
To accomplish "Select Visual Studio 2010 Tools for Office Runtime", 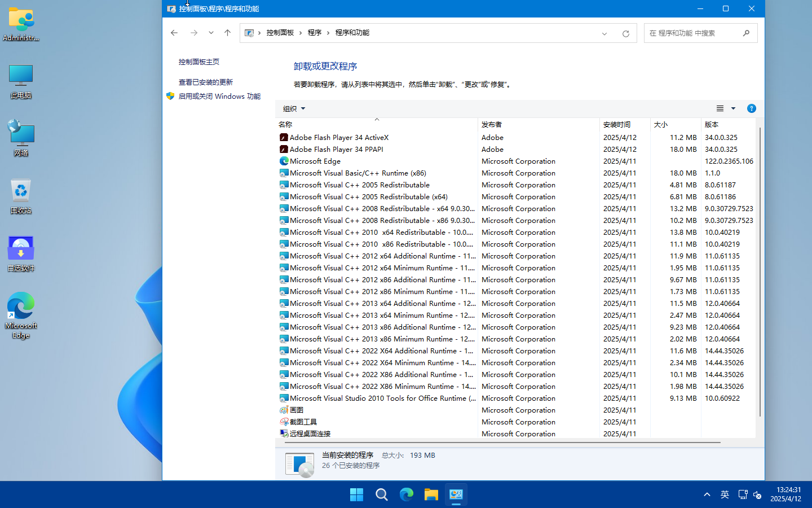I will coord(515,398).
